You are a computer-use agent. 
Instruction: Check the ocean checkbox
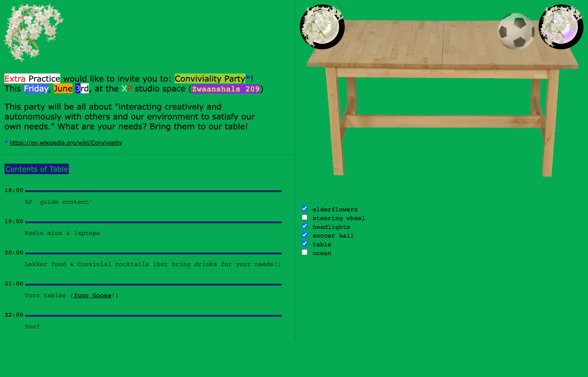[x=305, y=253]
